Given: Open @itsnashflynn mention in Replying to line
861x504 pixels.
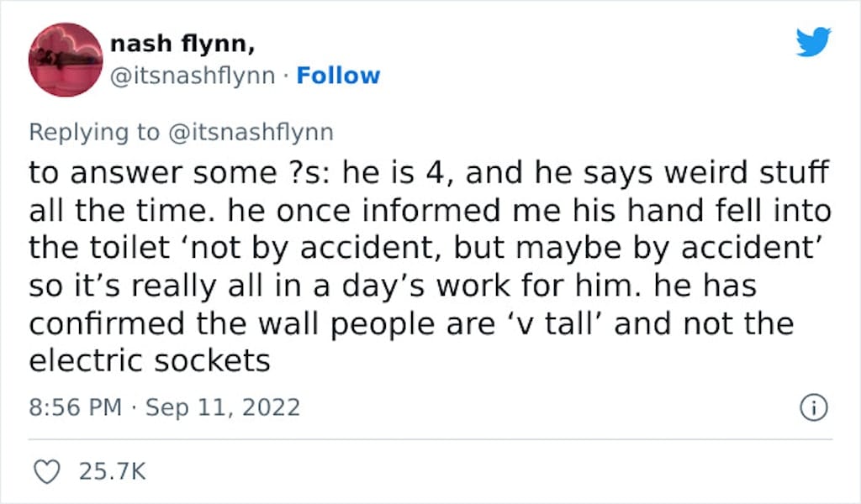Looking at the screenshot, I should [251, 132].
